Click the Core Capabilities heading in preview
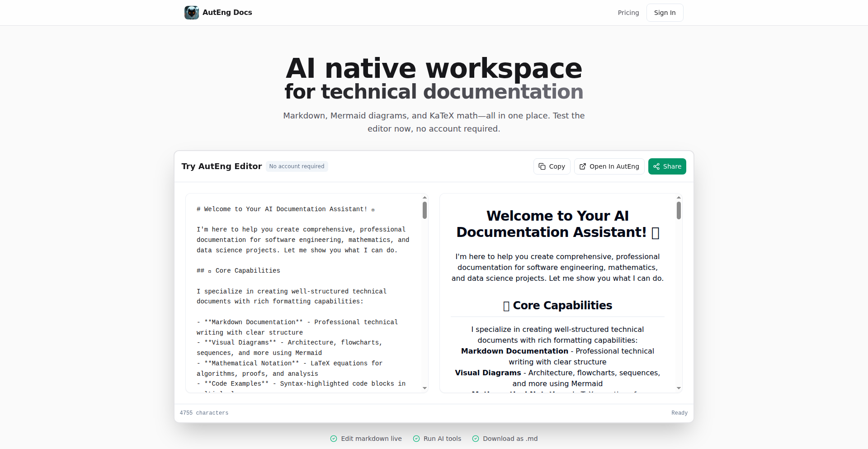 pyautogui.click(x=562, y=306)
